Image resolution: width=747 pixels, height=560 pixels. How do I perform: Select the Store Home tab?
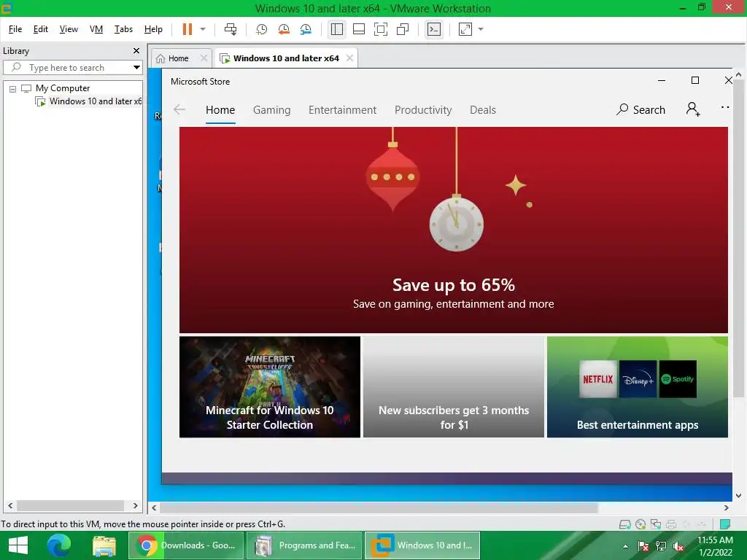(x=220, y=110)
